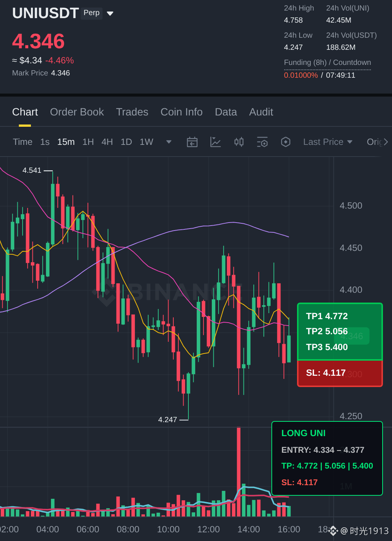Click the 4.500 price axis label
This screenshot has width=392, height=541.
[x=351, y=206]
